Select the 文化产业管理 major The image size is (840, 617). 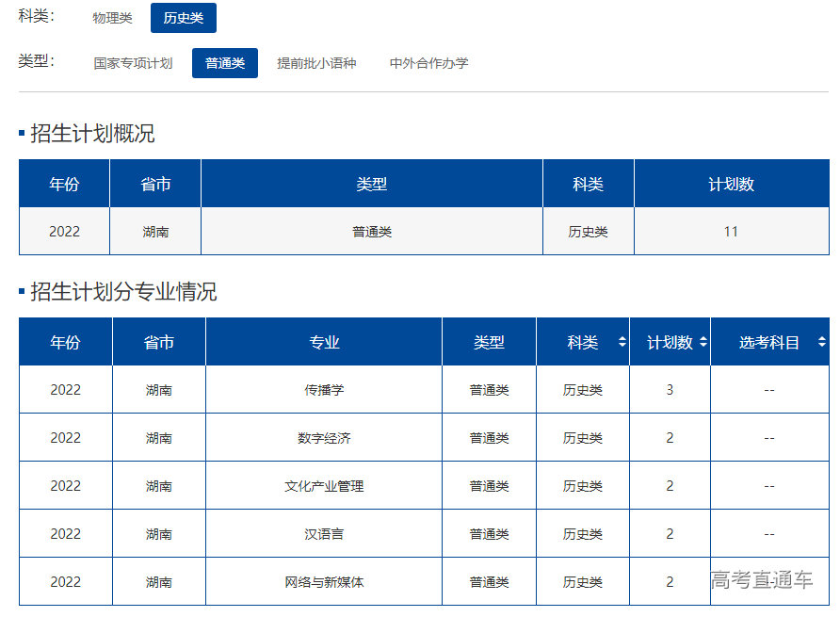323,485
